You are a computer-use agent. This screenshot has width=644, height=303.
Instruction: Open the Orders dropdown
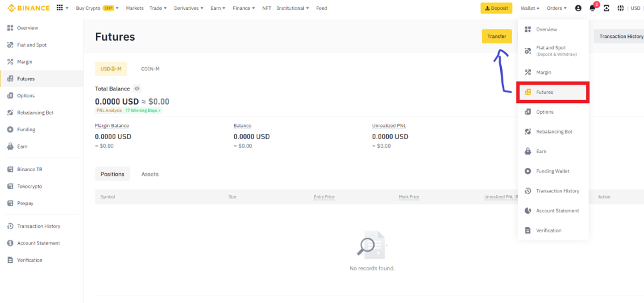(557, 8)
